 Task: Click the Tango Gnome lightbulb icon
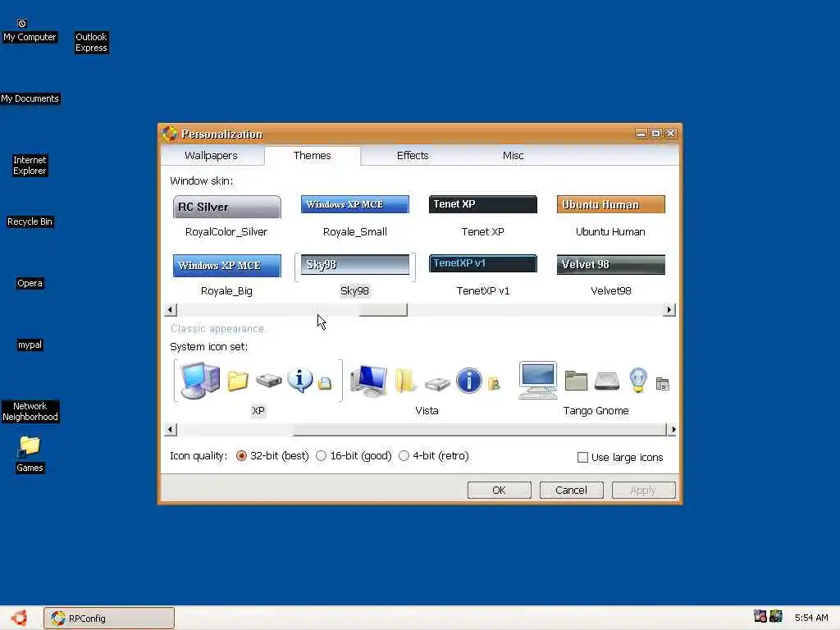(638, 380)
